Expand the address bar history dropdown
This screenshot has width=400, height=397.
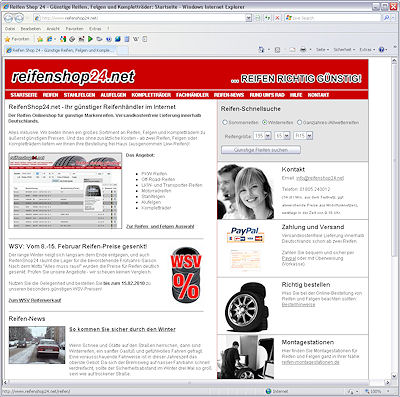click(x=248, y=18)
